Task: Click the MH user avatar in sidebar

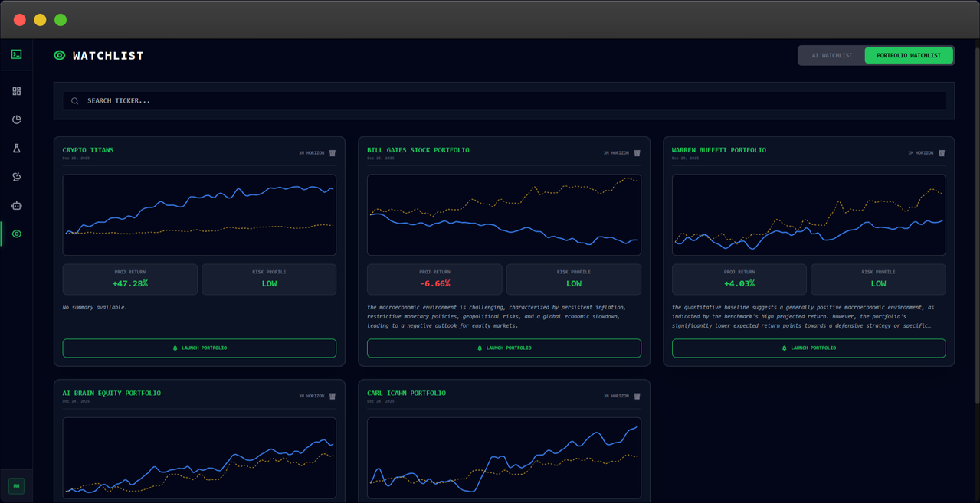Action: click(x=16, y=485)
